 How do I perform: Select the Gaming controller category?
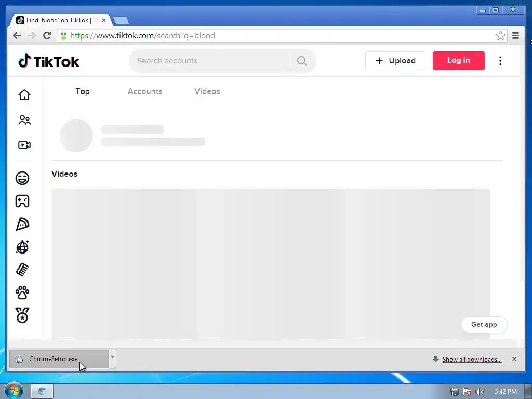click(22, 201)
